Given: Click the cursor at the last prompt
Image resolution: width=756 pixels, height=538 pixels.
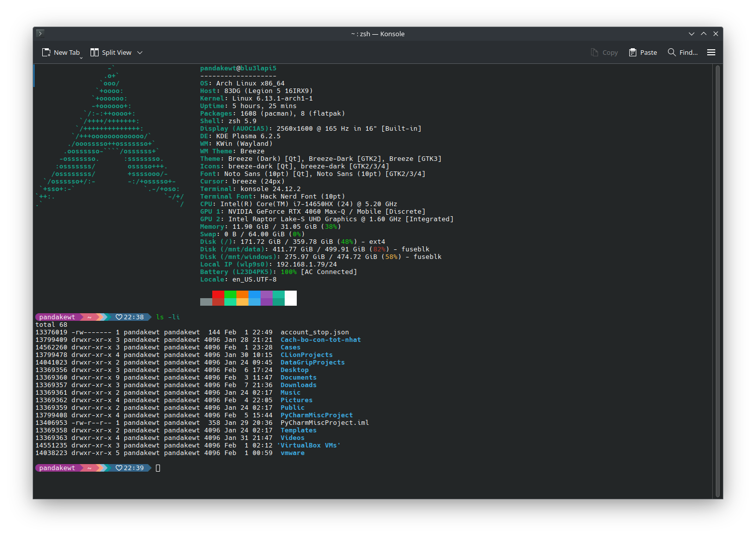Looking at the screenshot, I should click(x=158, y=468).
